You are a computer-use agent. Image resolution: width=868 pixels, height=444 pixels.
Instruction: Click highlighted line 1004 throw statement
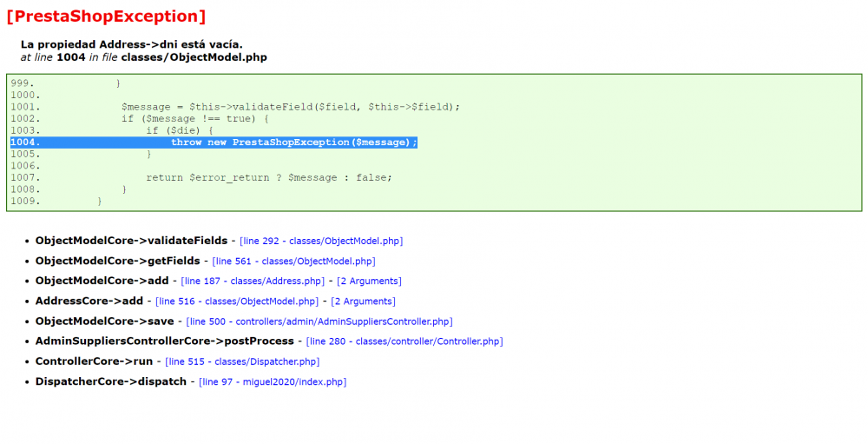coord(214,142)
